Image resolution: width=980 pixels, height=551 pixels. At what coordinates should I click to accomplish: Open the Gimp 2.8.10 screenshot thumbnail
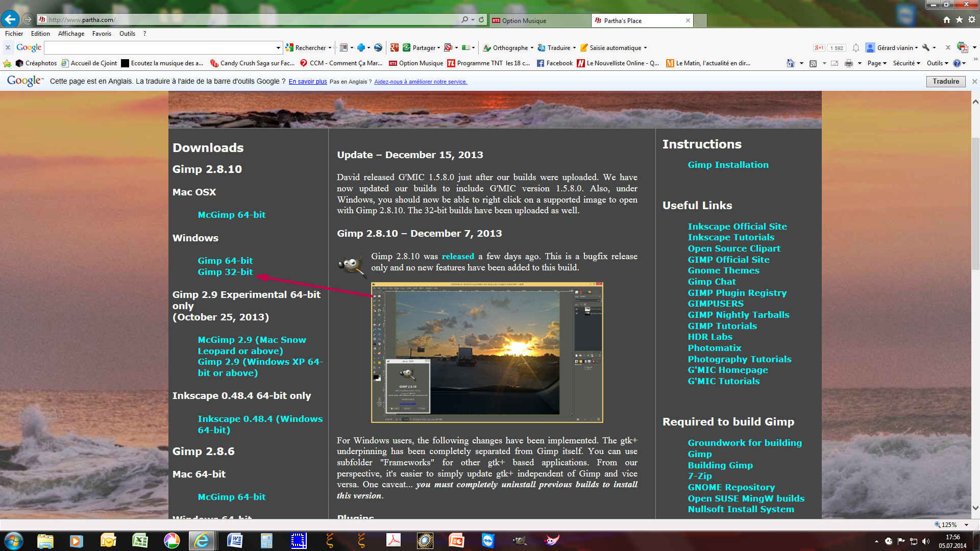tap(487, 352)
